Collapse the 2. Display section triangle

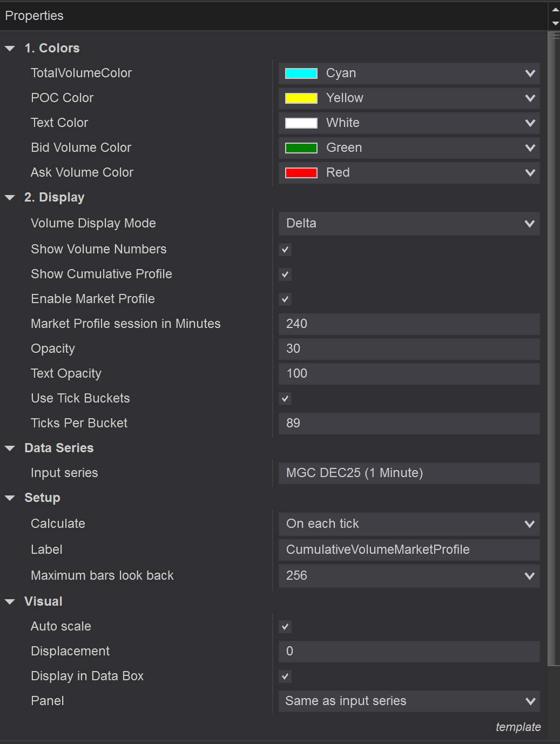[x=10, y=198]
